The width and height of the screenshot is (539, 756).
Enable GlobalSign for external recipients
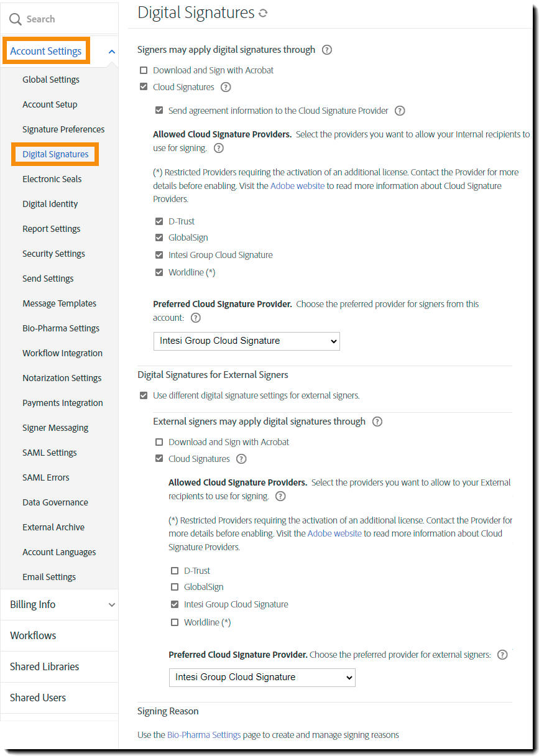tap(175, 586)
